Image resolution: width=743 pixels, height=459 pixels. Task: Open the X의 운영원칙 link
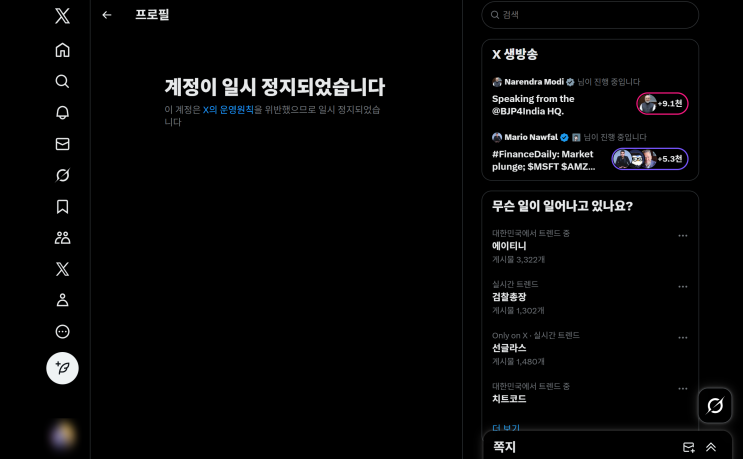tap(228, 110)
